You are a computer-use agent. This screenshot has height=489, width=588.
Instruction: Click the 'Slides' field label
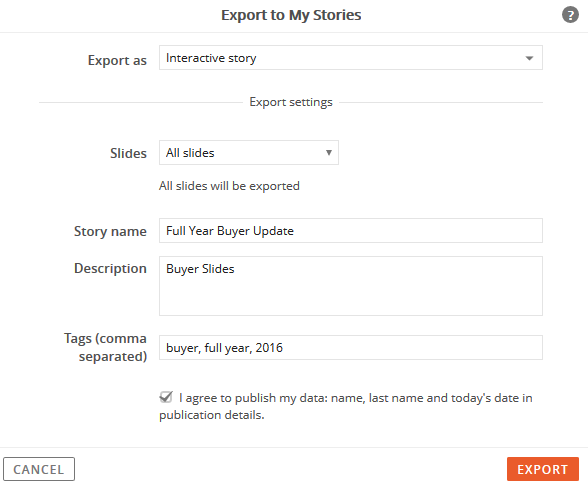pos(128,153)
